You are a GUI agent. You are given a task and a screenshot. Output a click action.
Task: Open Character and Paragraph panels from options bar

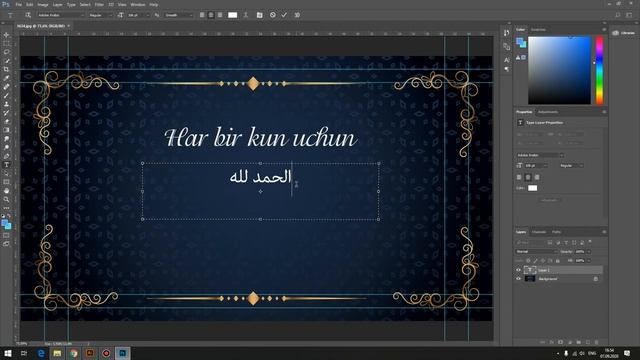(x=260, y=15)
